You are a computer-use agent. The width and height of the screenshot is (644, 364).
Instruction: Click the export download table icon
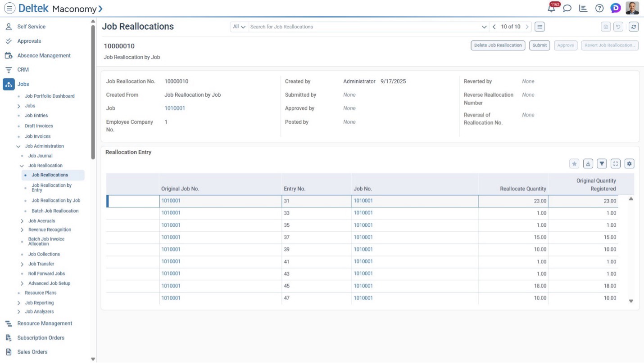[588, 164]
